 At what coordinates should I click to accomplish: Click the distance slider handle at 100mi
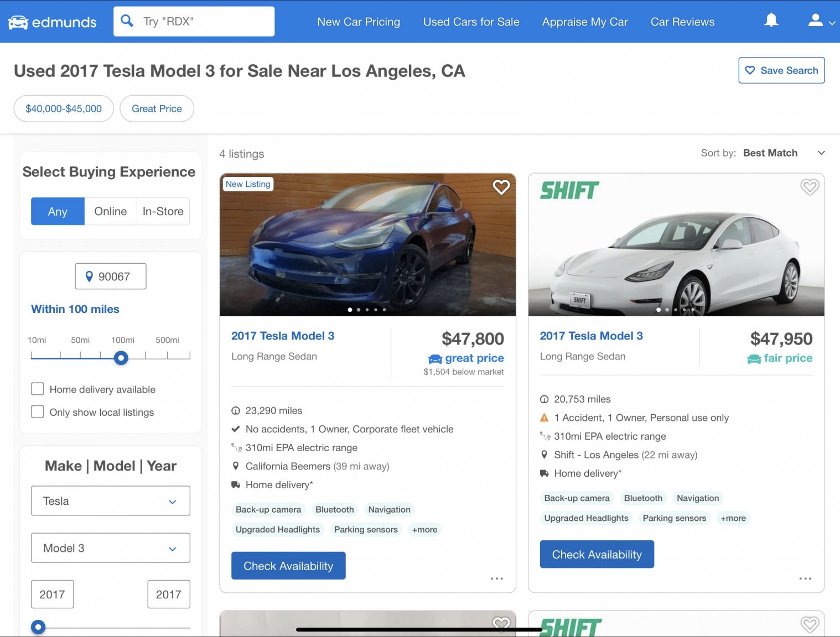point(121,358)
